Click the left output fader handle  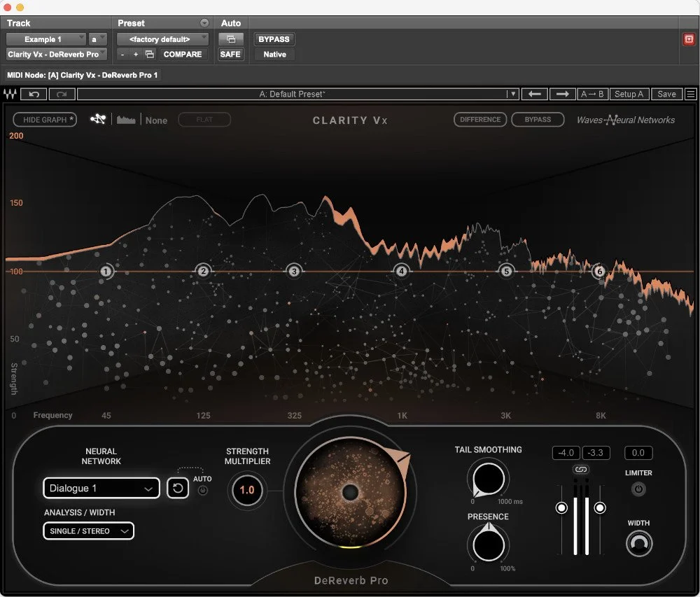point(561,507)
